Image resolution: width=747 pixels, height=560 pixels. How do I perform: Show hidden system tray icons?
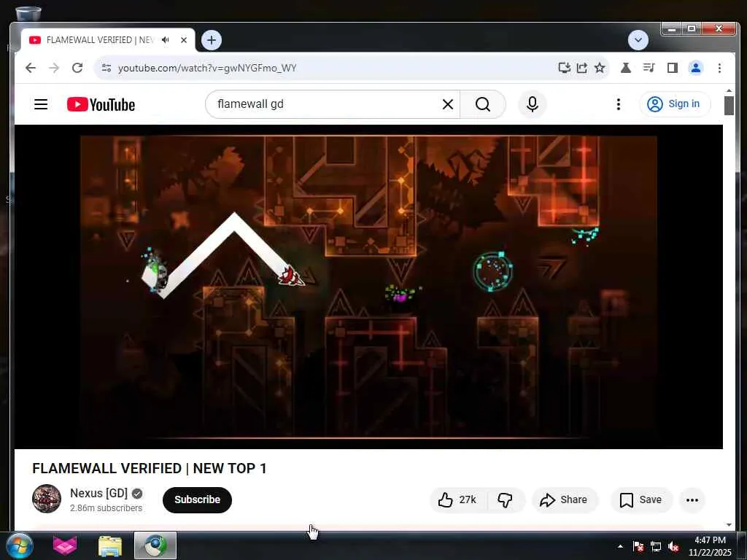click(x=620, y=546)
